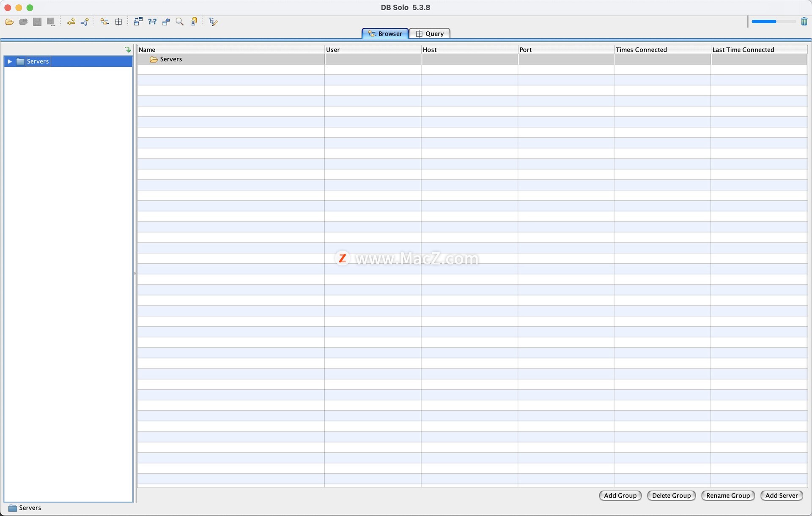Click the yellow plug add-connection icon
Viewport: 812px width, 516px height.
71,22
